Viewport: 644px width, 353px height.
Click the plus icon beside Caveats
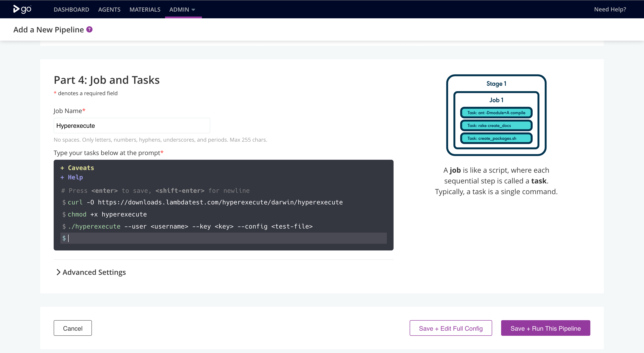point(62,168)
